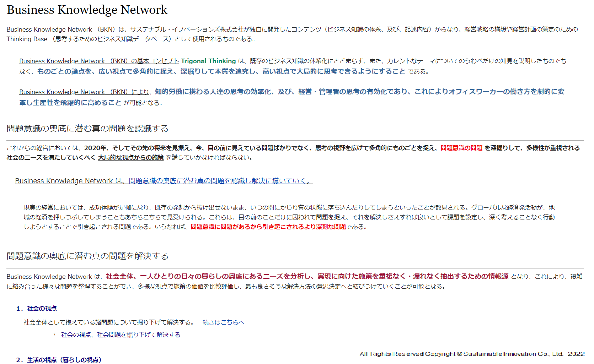Click link 問題意識の奥底に潜む真の問題を認識し解決に導いていく。
Viewport: 594px width, 364px height.
pyautogui.click(x=221, y=181)
